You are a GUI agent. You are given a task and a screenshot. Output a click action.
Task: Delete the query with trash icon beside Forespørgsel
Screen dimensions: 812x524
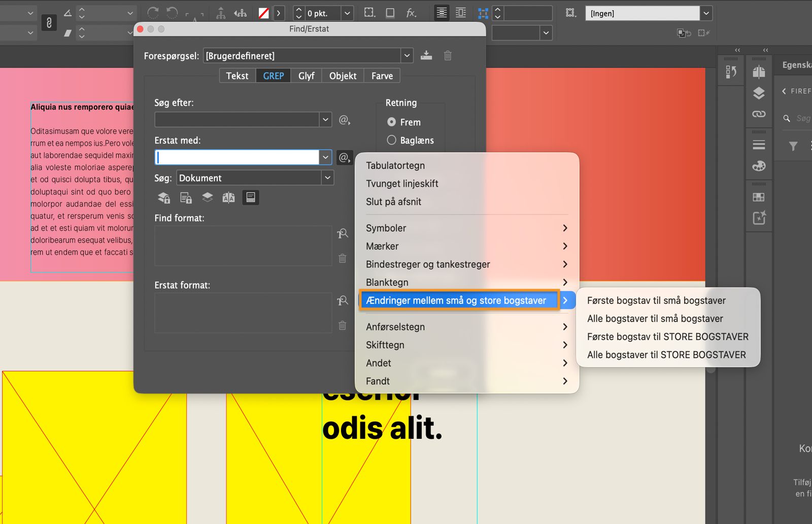[x=448, y=55]
